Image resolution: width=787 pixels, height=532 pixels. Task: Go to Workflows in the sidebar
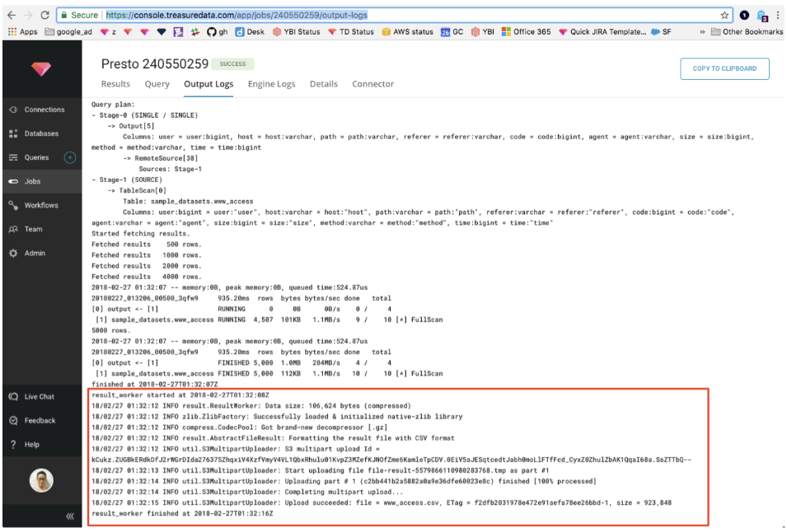[41, 205]
